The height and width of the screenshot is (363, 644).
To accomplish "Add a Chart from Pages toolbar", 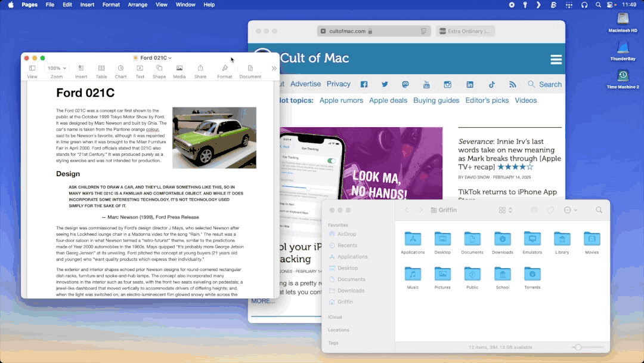I will point(120,68).
